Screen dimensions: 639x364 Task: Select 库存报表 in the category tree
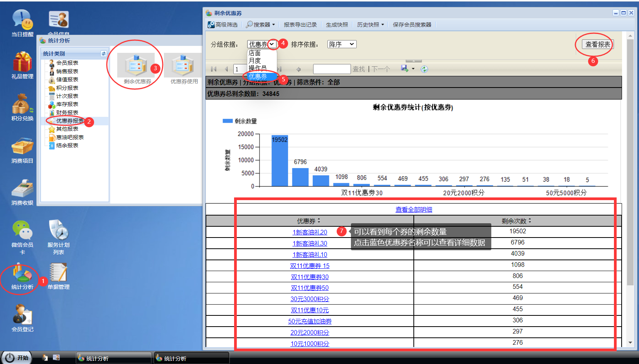tap(67, 104)
